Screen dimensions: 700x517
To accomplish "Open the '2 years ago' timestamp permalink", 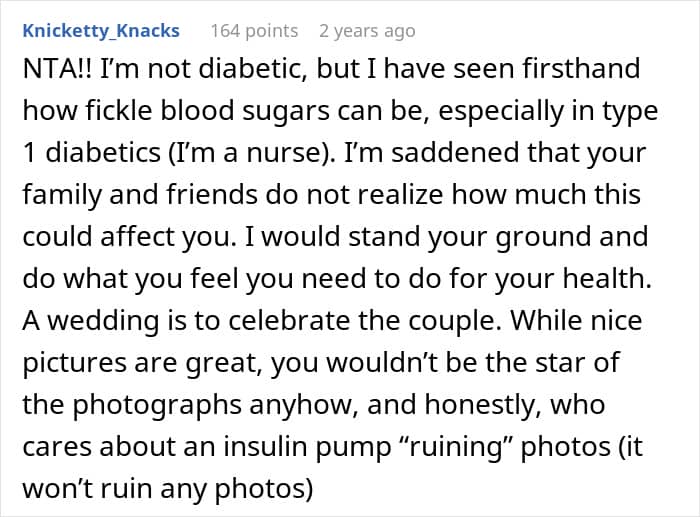I will click(367, 31).
